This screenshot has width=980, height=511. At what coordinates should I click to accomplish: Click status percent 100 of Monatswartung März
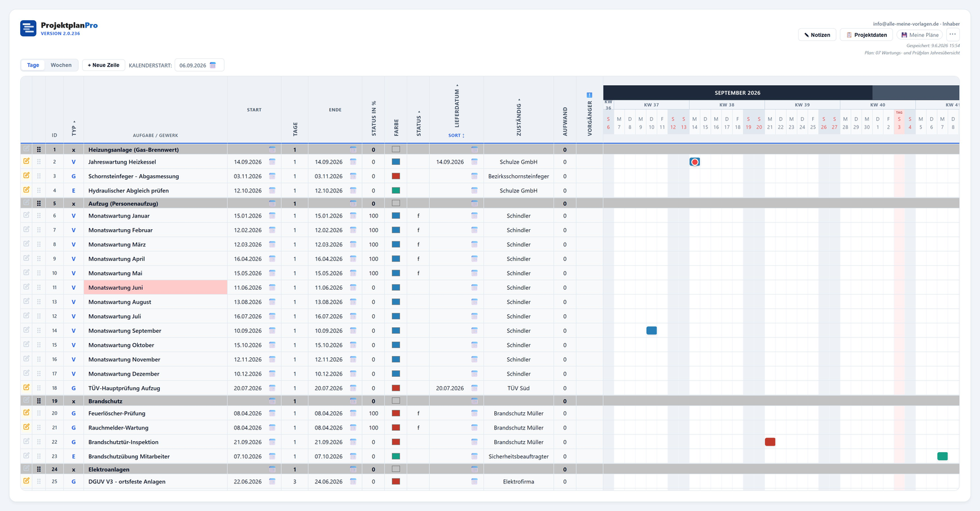(374, 244)
